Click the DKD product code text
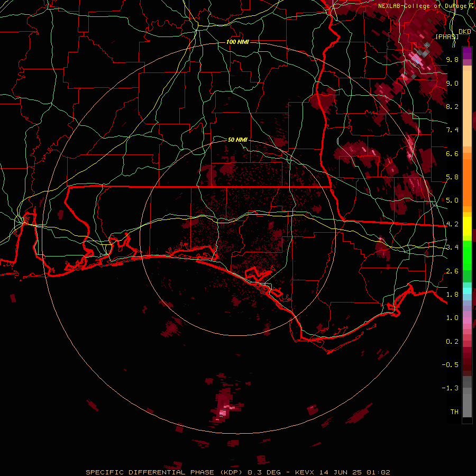476x476 pixels. [x=465, y=32]
